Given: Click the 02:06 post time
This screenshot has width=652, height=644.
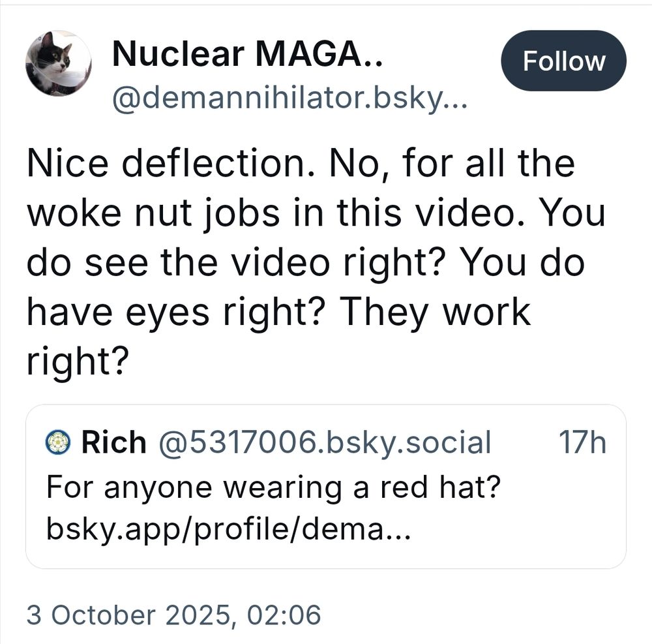Looking at the screenshot, I should pos(289,615).
